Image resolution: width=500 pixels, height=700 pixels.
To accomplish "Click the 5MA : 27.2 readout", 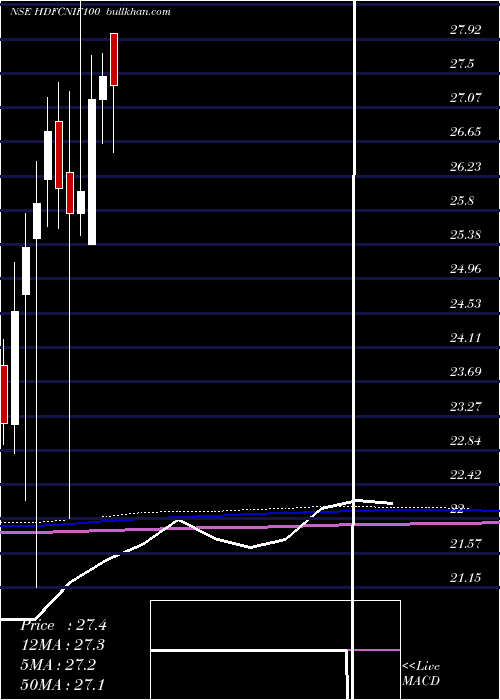I will tap(58, 664).
